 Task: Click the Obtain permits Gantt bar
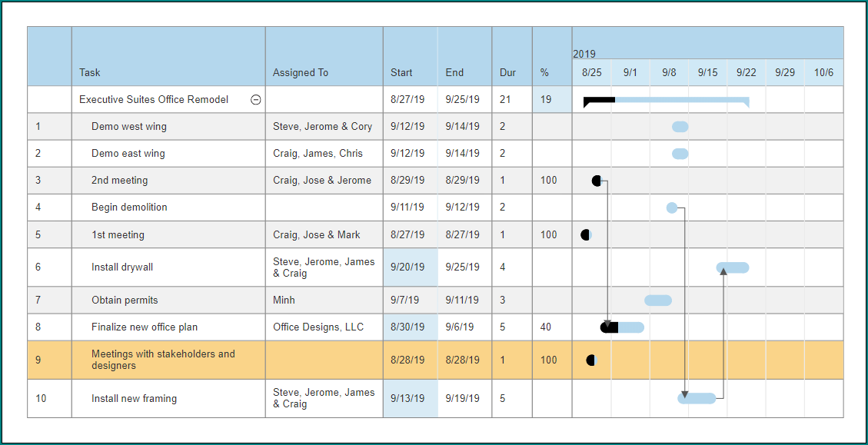point(658,301)
